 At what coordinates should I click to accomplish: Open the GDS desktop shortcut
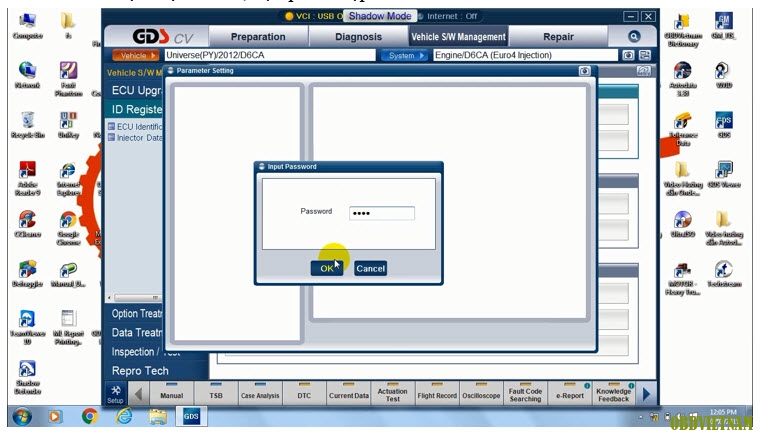724,125
